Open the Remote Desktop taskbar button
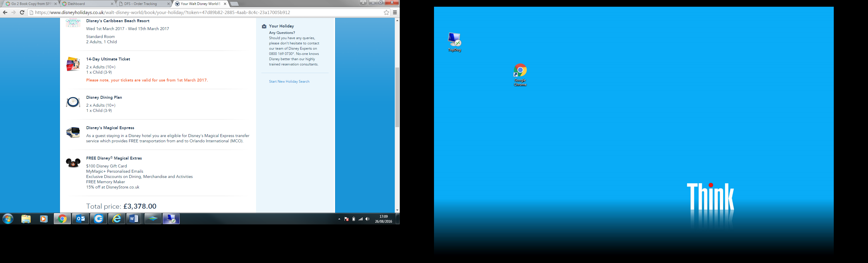This screenshot has width=868, height=263. point(171,219)
